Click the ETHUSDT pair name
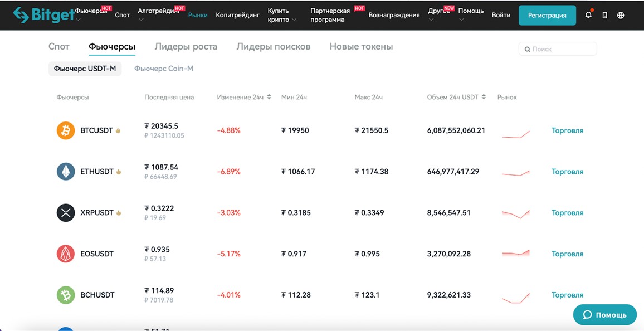Screen dimensions: 644x331 click(x=97, y=172)
